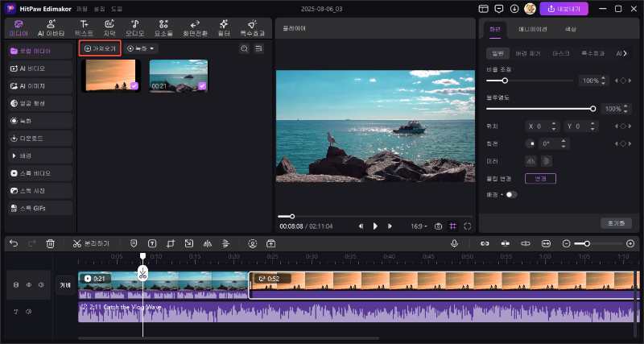Play the preview video

coord(375,226)
